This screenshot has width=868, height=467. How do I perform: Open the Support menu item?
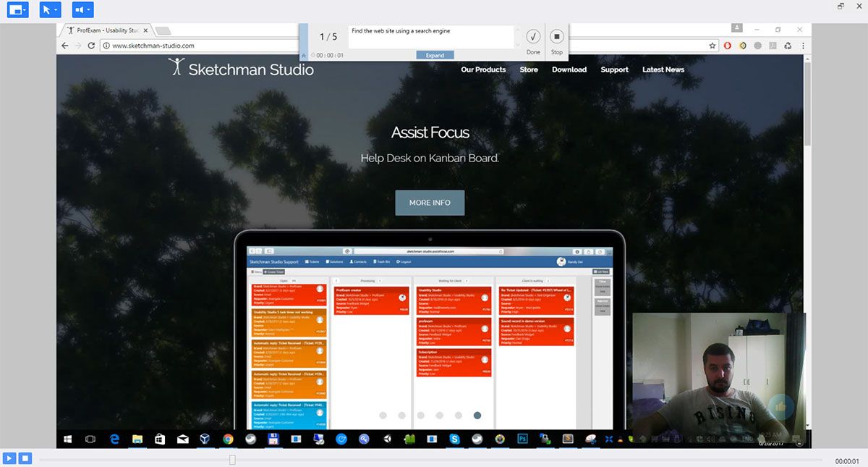pyautogui.click(x=614, y=70)
